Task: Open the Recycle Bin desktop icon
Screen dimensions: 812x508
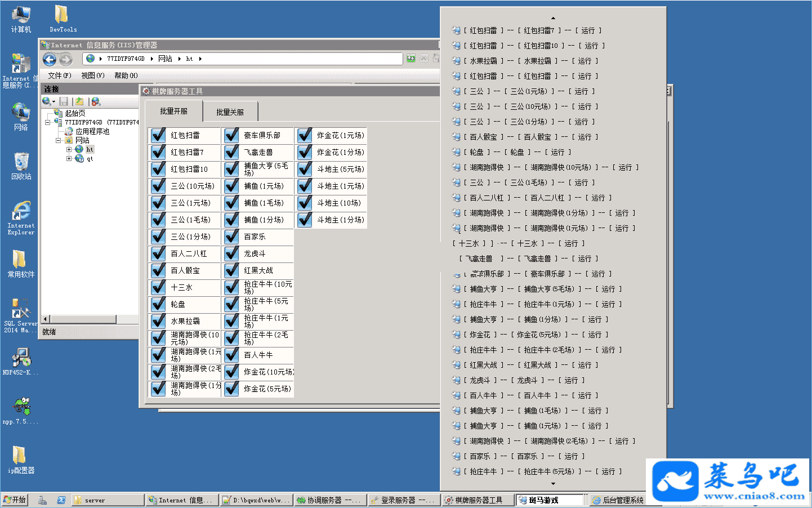Action: point(21,166)
